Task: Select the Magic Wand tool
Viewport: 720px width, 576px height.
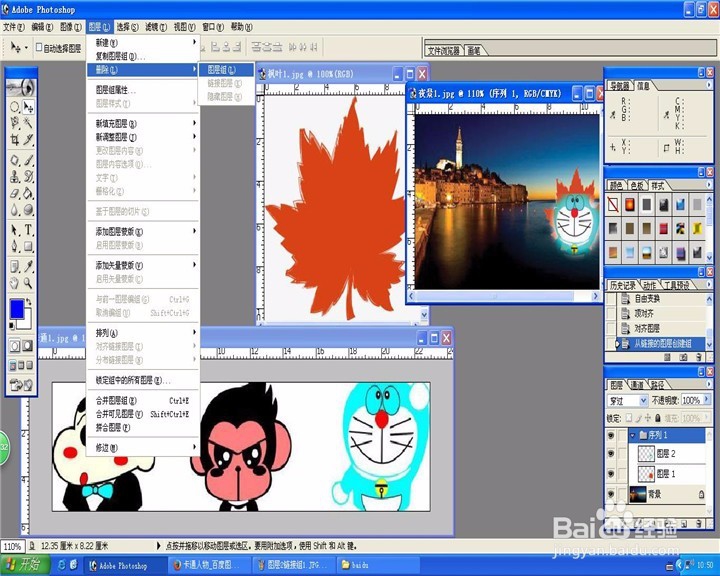Action: coord(28,123)
